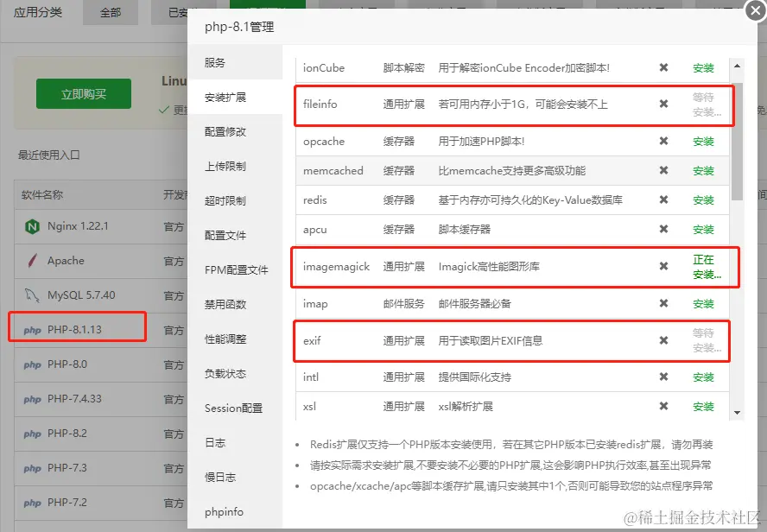Image resolution: width=767 pixels, height=532 pixels.
Task: Install the apcu extension
Action: pos(703,230)
